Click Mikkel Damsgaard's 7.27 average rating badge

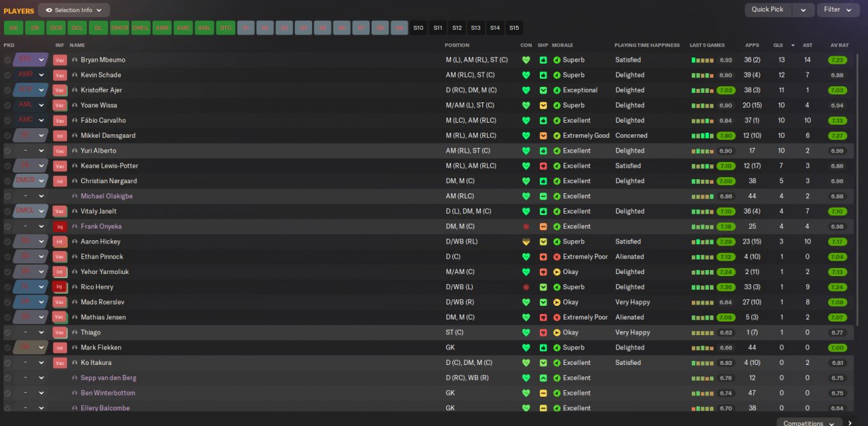[837, 136]
